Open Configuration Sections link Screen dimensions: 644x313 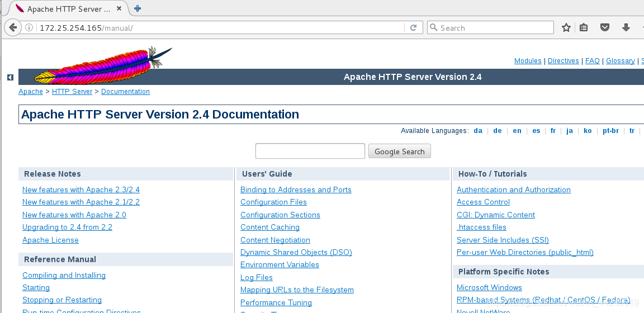tap(280, 215)
